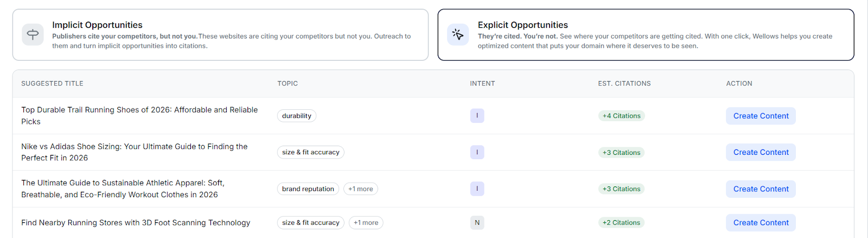Click the Implicit Opportunities signpost icon

[x=33, y=35]
